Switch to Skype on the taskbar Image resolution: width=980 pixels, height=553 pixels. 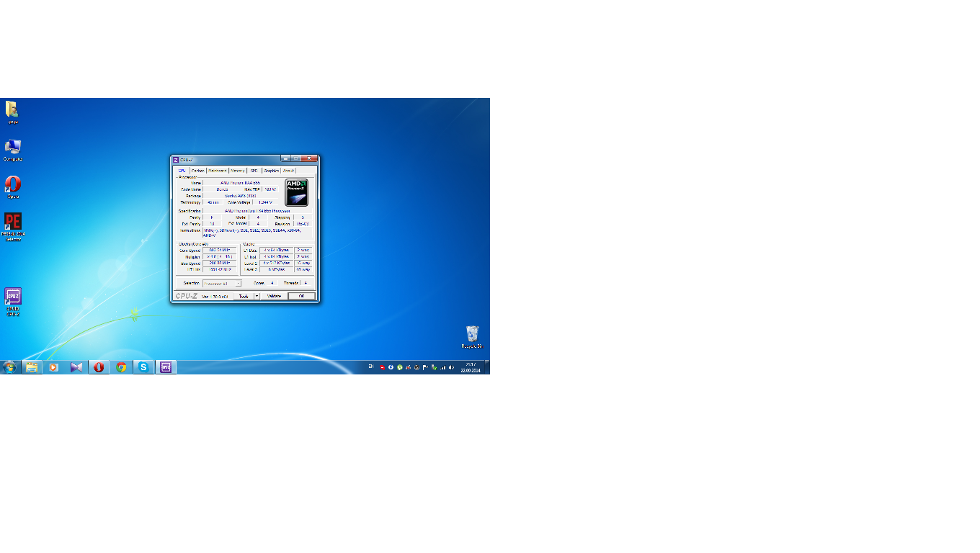click(143, 367)
